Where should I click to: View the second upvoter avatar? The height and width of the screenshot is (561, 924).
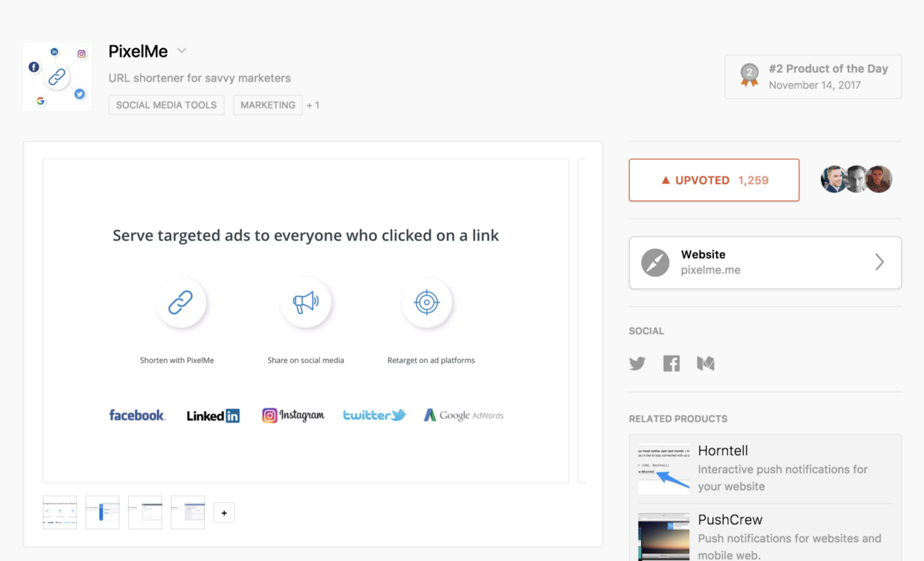pyautogui.click(x=857, y=179)
